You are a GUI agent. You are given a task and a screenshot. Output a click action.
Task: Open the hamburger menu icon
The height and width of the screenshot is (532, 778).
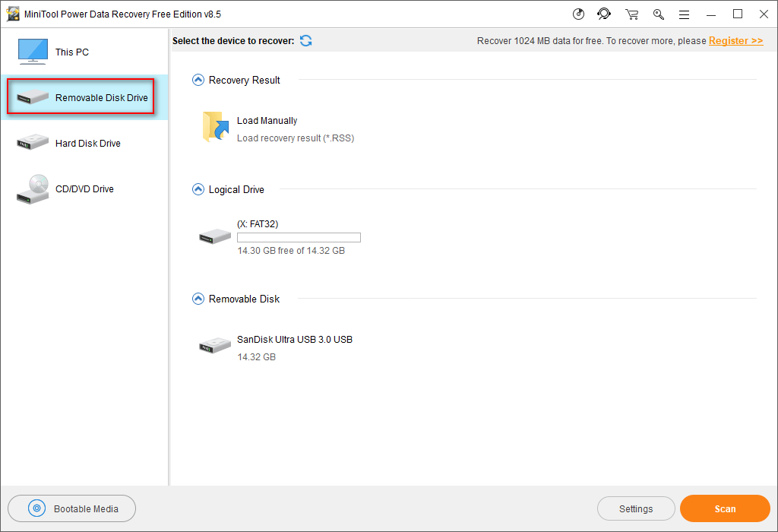[685, 15]
